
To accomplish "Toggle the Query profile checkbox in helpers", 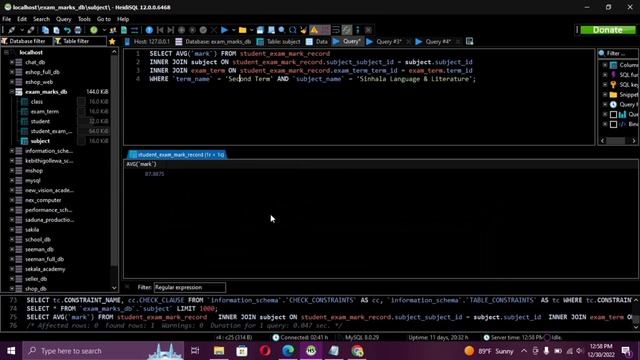I will pyautogui.click(x=613, y=114).
